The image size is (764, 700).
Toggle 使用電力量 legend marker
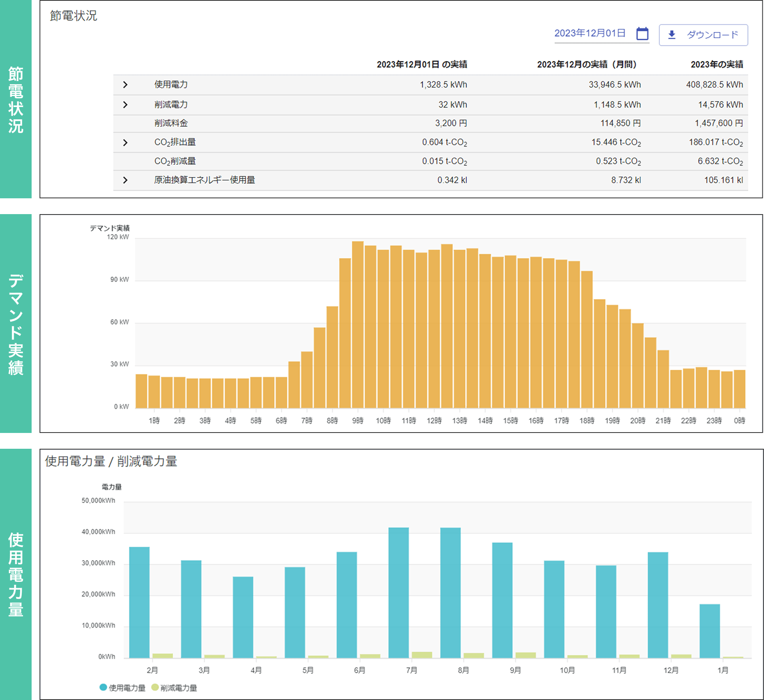click(x=103, y=687)
